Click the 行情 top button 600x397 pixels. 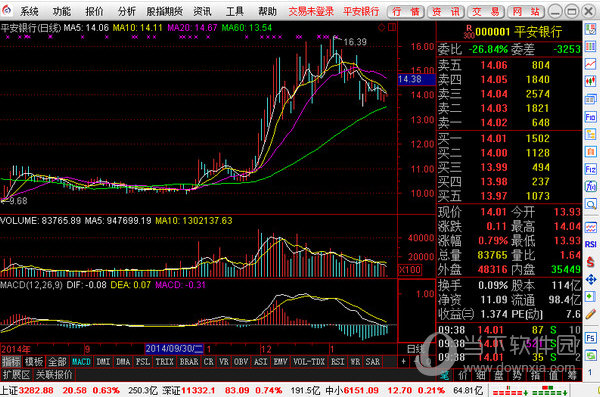[406, 12]
